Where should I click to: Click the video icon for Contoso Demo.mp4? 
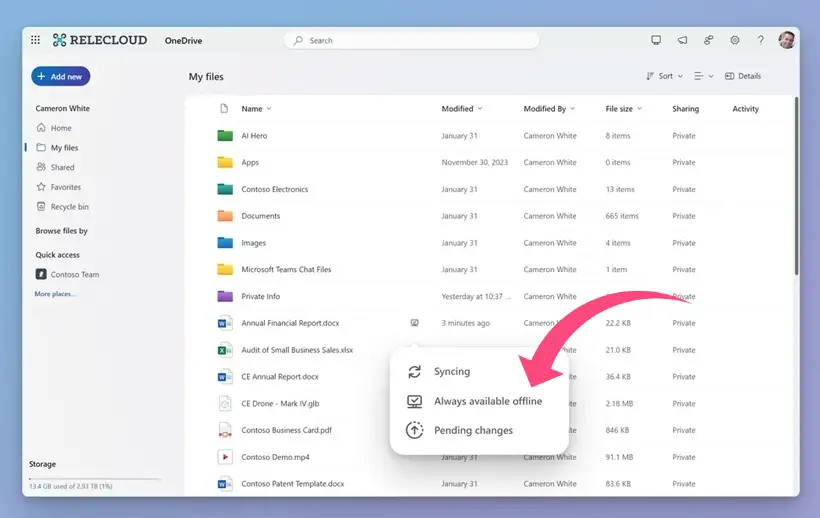225,457
